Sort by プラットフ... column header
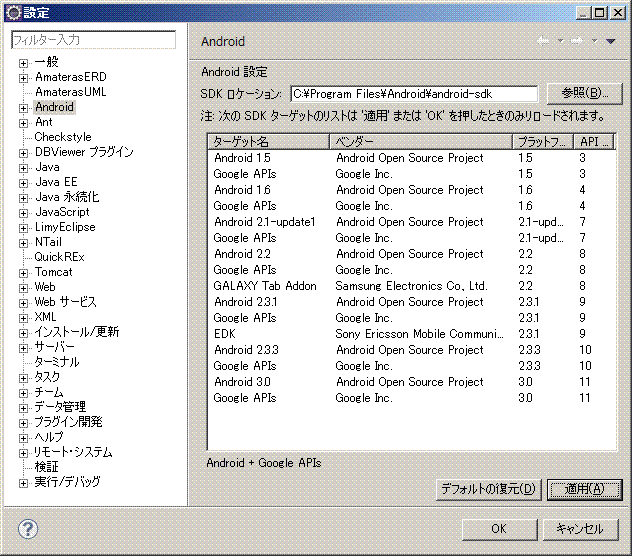The image size is (632, 556). (x=543, y=142)
